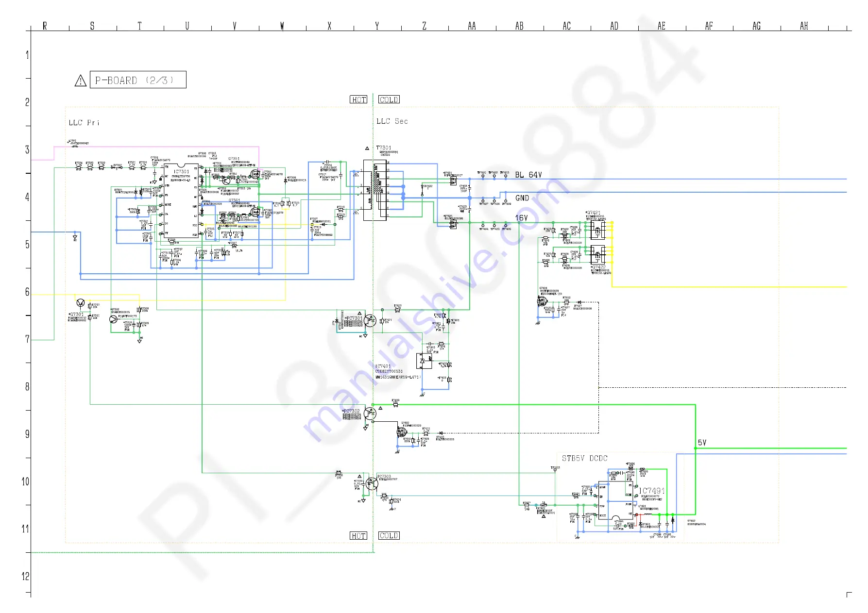868x613 pixels.
Task: Click the warning triangle left of T7301 label
Action: [367, 148]
